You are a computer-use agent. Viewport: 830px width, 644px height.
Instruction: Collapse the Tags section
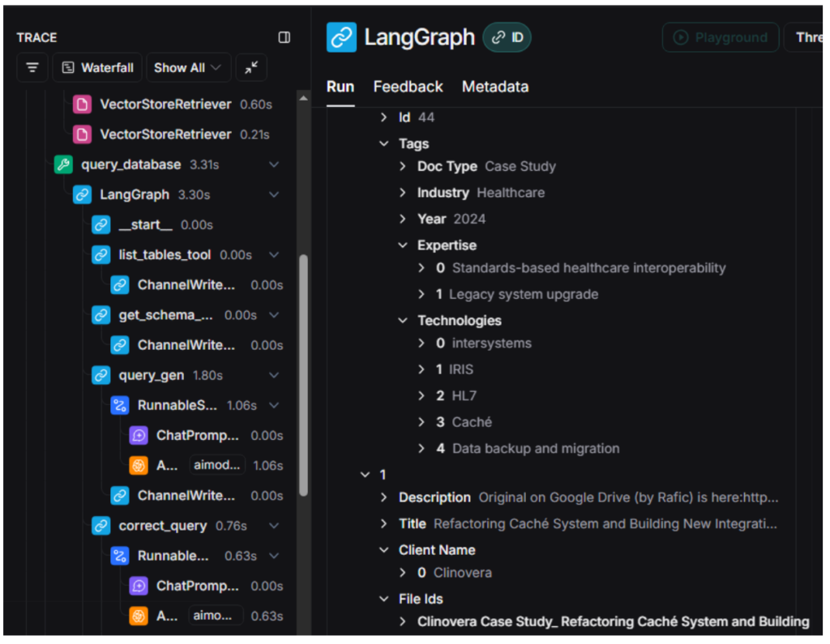click(383, 143)
